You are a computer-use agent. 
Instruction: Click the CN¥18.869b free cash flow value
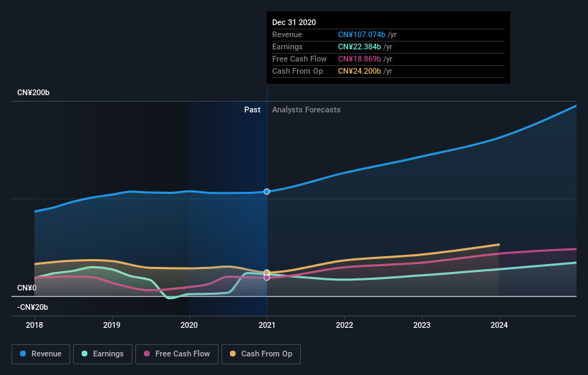(360, 59)
